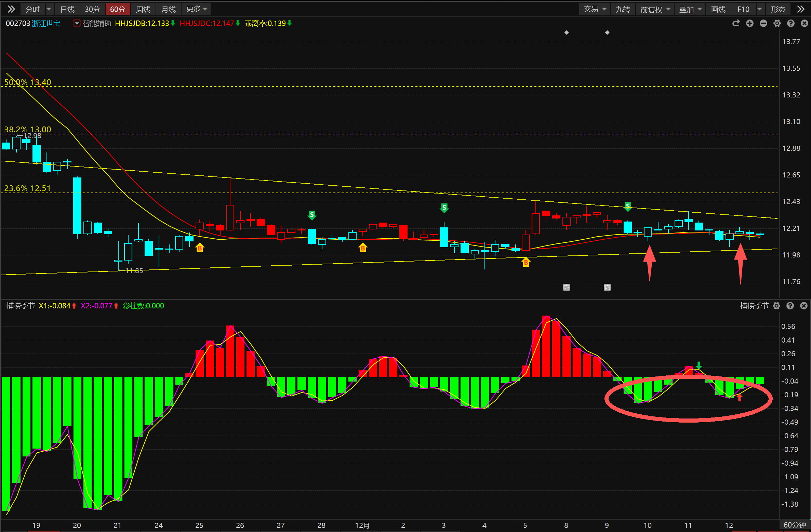Viewport: 811px width, 532px height.
Task: Open help for 智能辅助 main indicator
Action: pyautogui.click(x=790, y=23)
